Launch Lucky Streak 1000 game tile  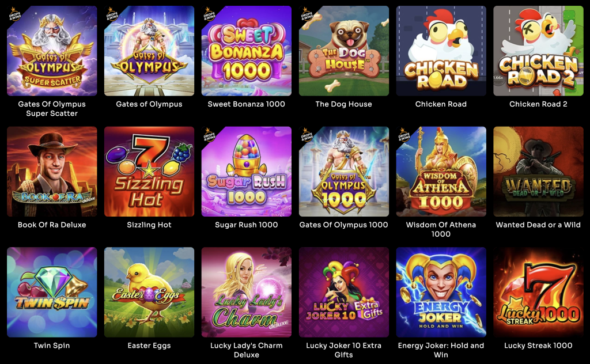539,292
